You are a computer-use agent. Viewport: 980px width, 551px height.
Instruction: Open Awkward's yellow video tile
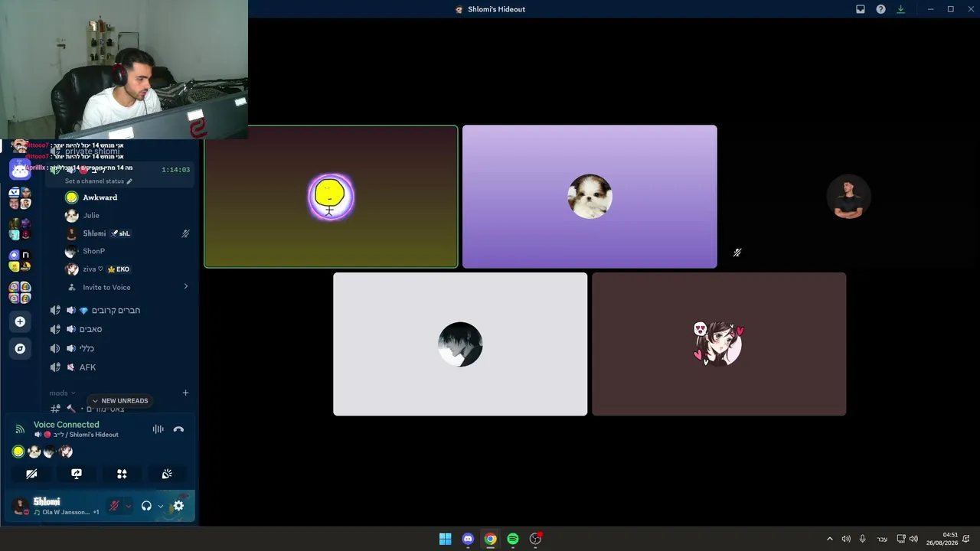(331, 197)
